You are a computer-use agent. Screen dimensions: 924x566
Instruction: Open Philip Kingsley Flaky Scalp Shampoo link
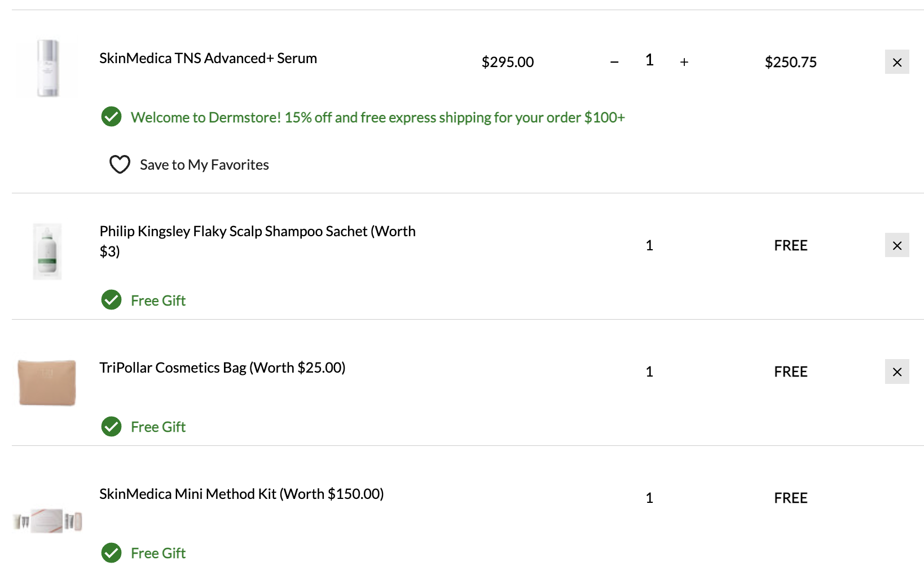click(x=257, y=241)
